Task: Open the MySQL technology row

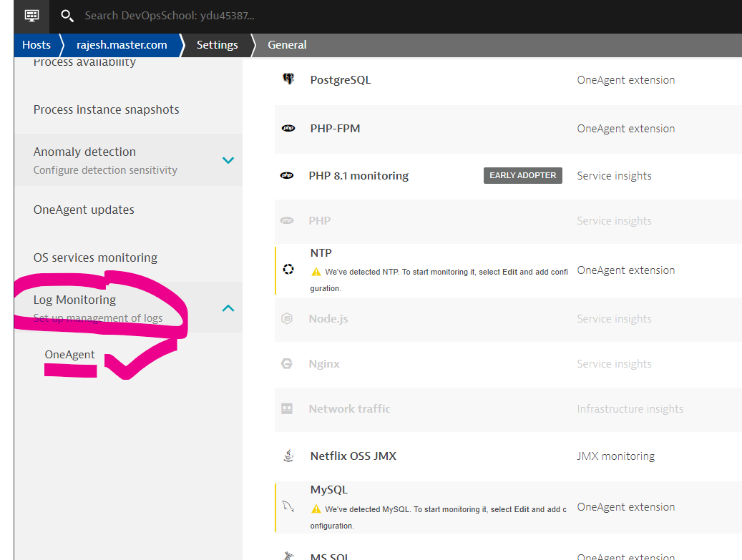Action: (x=508, y=507)
